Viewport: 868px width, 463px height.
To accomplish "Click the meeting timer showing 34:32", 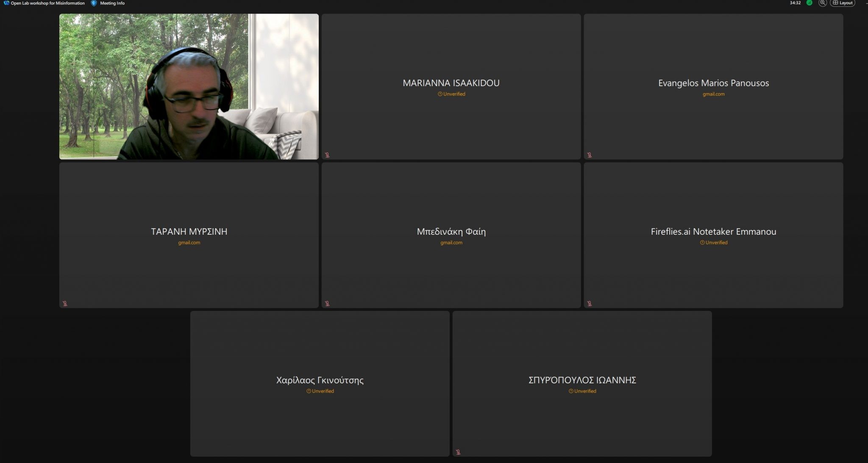I will pyautogui.click(x=795, y=3).
